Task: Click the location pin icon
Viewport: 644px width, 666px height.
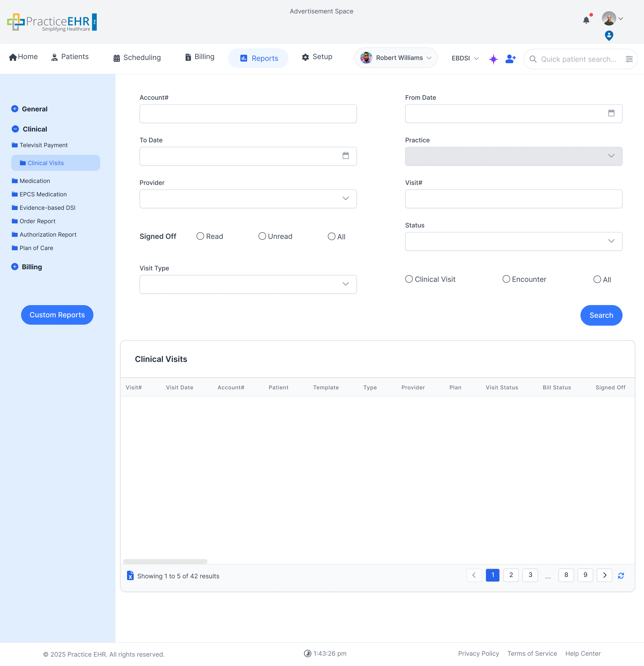Action: (x=609, y=35)
